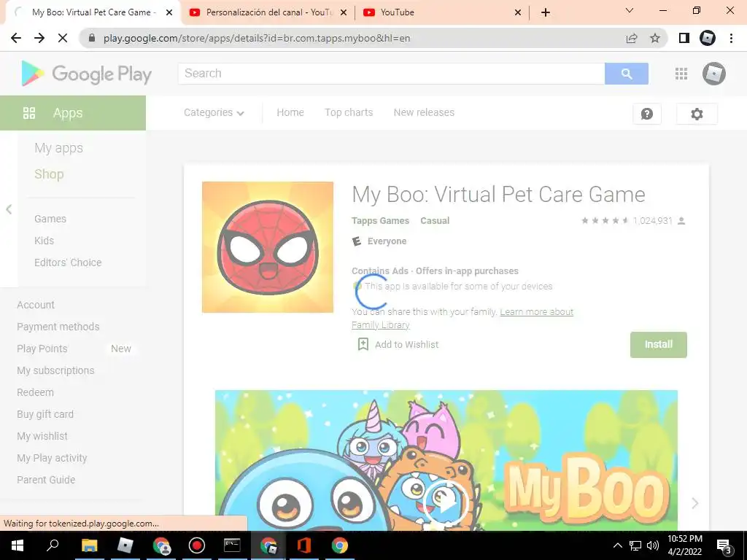
Task: Click the star rating count 1,024,931
Action: (x=652, y=220)
